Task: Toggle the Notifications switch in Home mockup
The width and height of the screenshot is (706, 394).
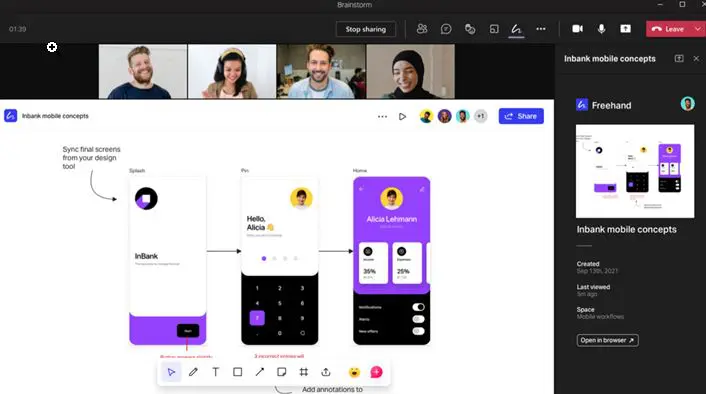Action: coord(418,307)
